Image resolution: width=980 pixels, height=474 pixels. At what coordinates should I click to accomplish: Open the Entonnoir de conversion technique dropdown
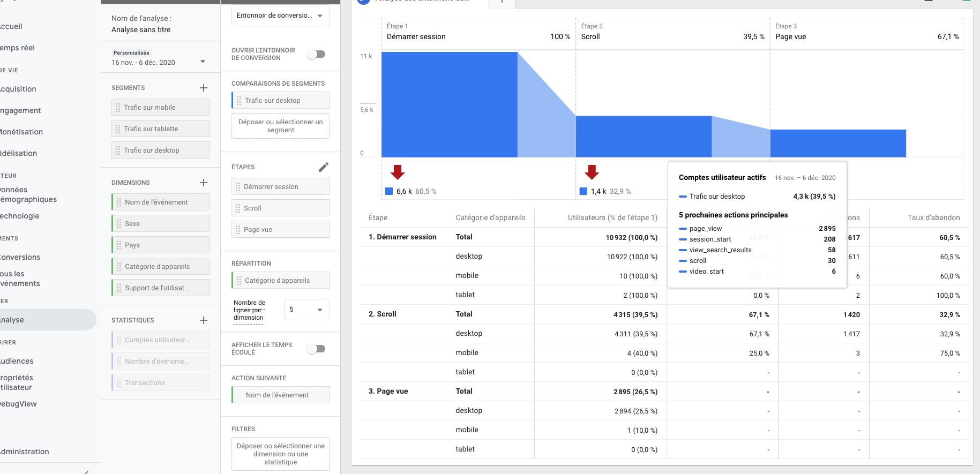281,16
